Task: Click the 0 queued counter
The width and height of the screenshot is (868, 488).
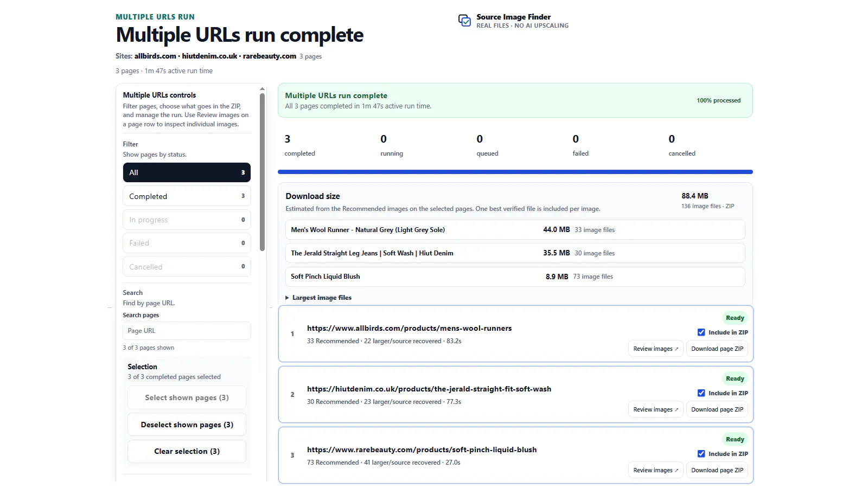Action: point(487,145)
